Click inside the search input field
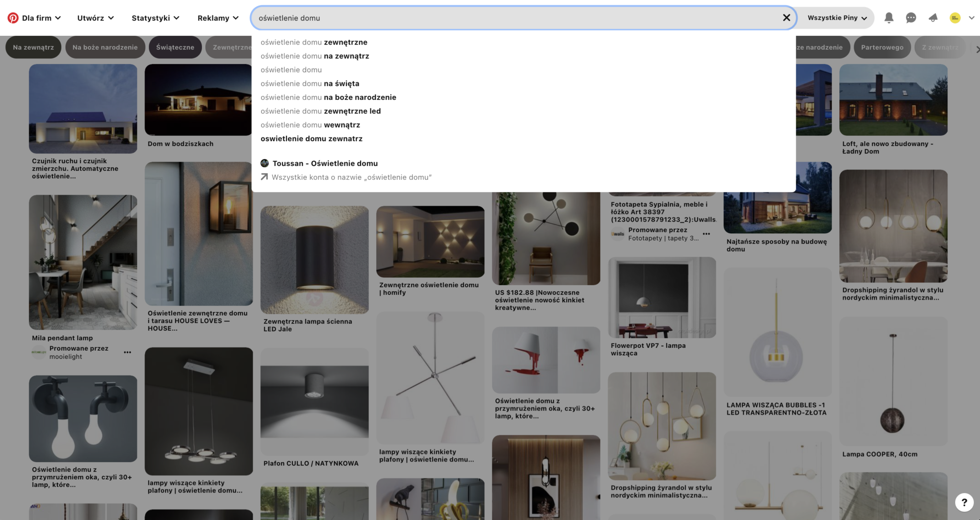This screenshot has width=980, height=520. (x=479, y=18)
